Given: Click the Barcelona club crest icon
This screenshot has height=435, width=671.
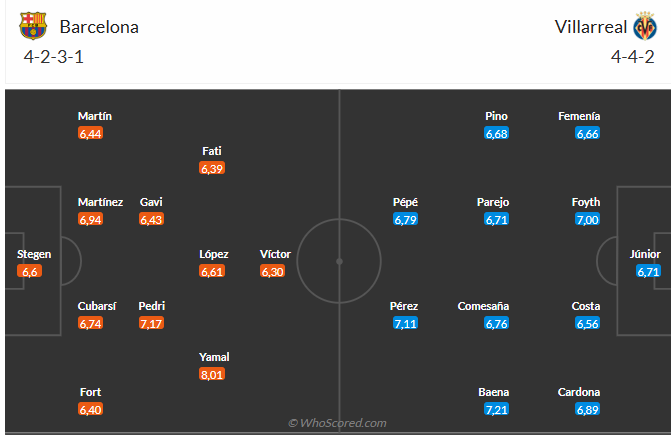Looking at the screenshot, I should pos(37,27).
